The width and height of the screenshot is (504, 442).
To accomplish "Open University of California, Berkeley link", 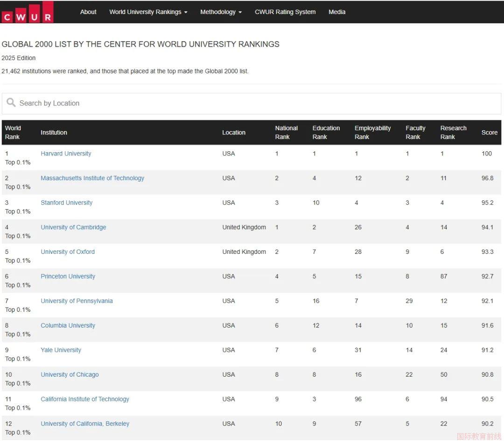I will (x=85, y=424).
